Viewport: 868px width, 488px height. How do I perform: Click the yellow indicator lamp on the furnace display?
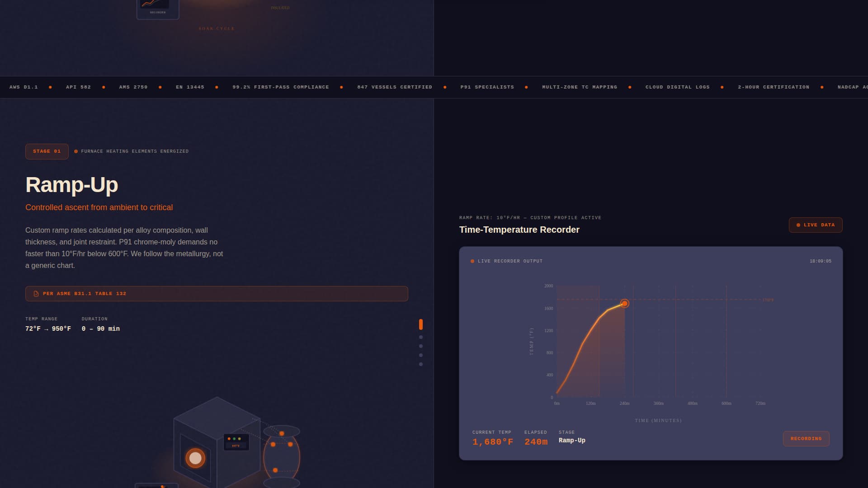pos(239,439)
